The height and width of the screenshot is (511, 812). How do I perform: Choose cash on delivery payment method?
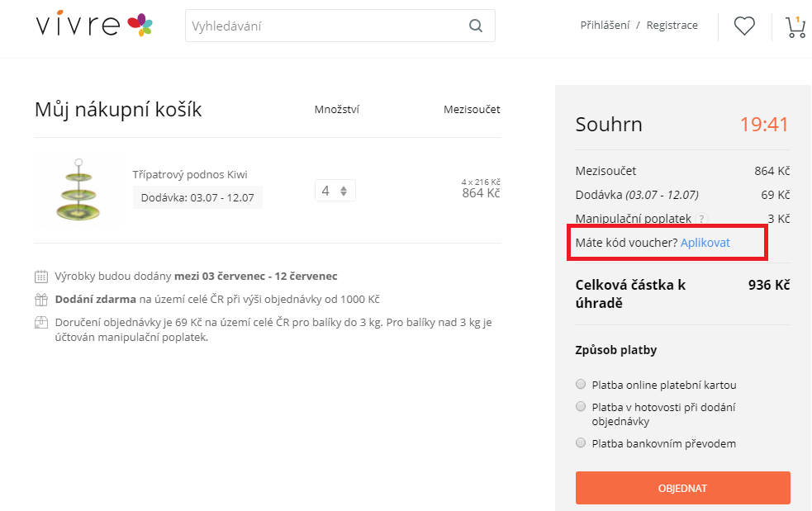coord(581,405)
